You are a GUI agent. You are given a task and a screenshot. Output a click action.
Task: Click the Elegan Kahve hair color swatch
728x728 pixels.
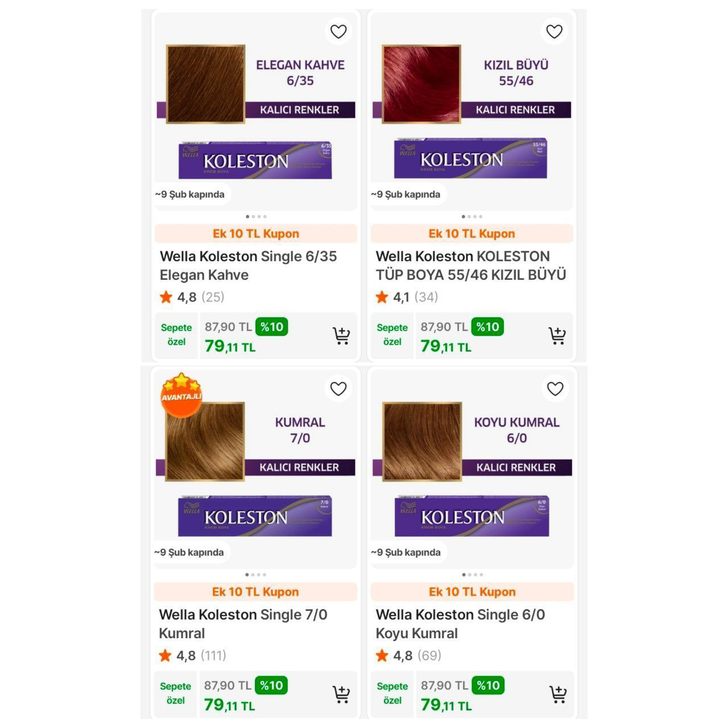205,84
